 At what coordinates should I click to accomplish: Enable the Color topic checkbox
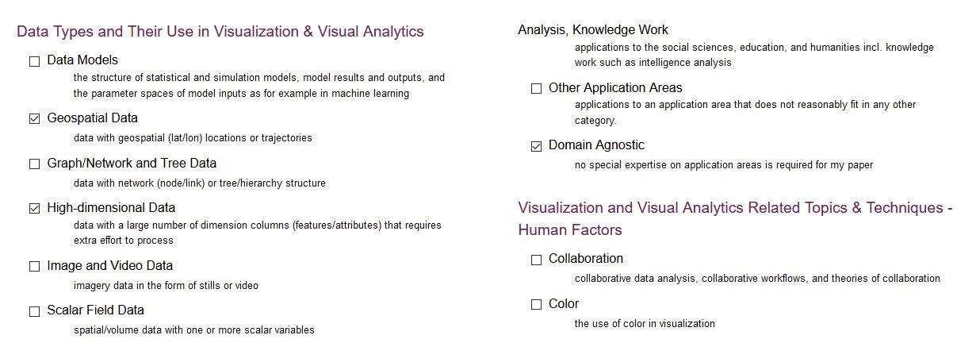[x=536, y=305]
